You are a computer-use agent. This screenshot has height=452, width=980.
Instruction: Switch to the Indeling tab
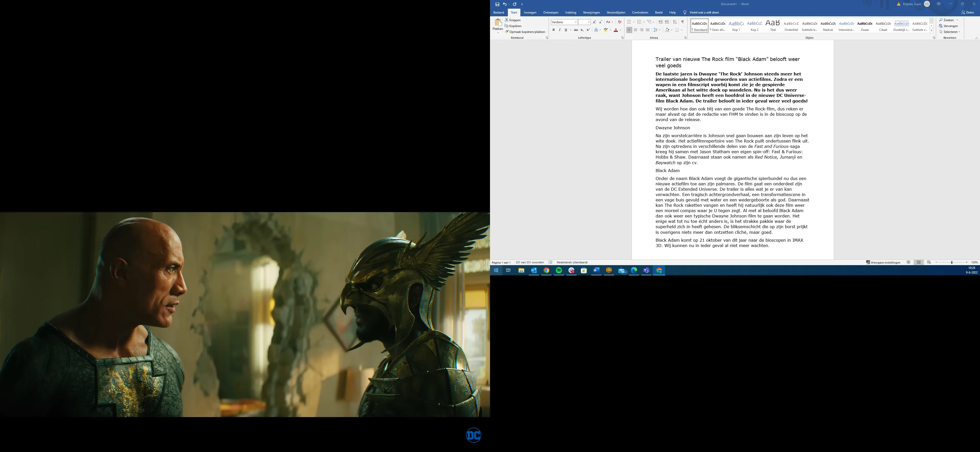pos(571,12)
